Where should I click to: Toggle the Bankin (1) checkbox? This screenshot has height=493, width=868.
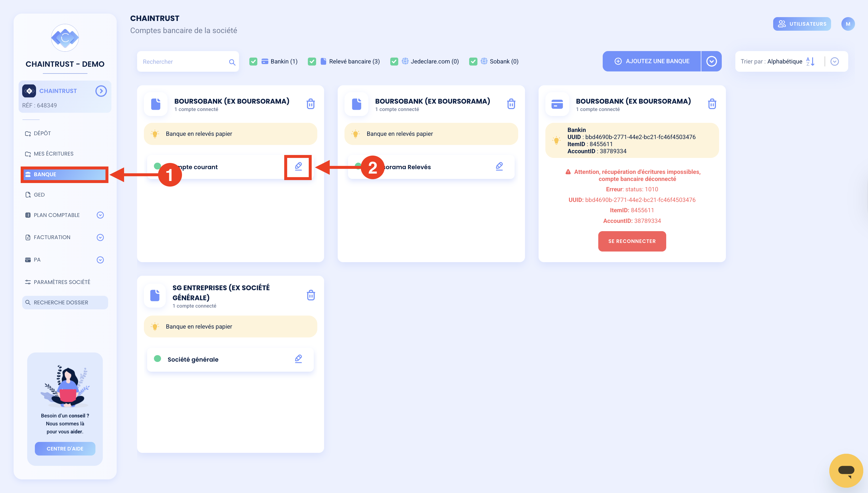pos(253,61)
